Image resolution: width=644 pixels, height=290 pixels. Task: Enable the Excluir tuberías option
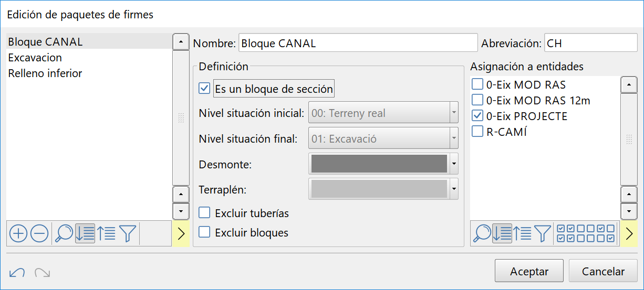click(204, 213)
